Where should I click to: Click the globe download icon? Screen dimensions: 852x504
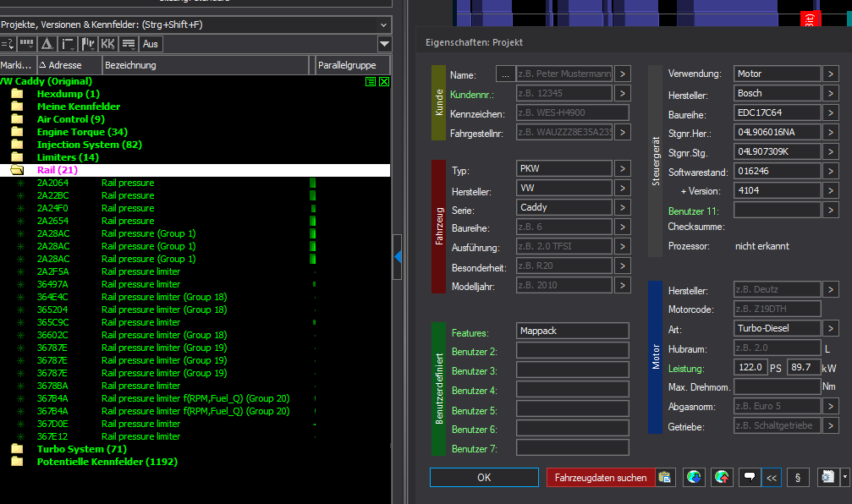(x=694, y=478)
